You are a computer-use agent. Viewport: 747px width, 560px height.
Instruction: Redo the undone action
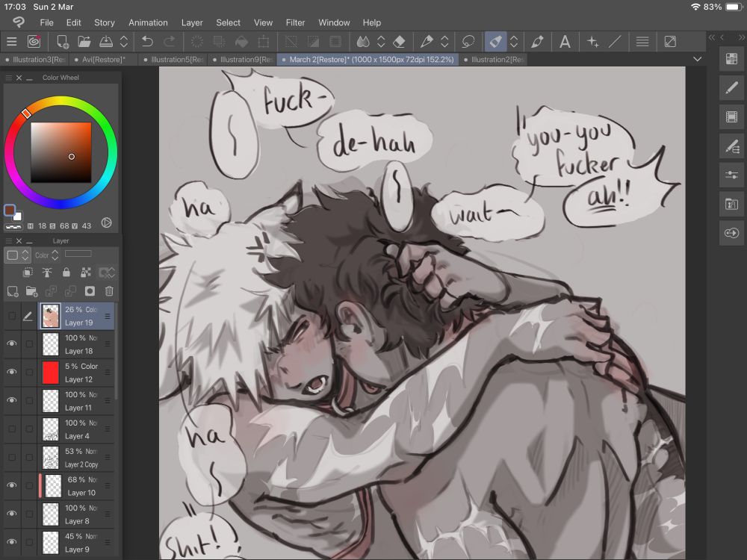tap(169, 41)
